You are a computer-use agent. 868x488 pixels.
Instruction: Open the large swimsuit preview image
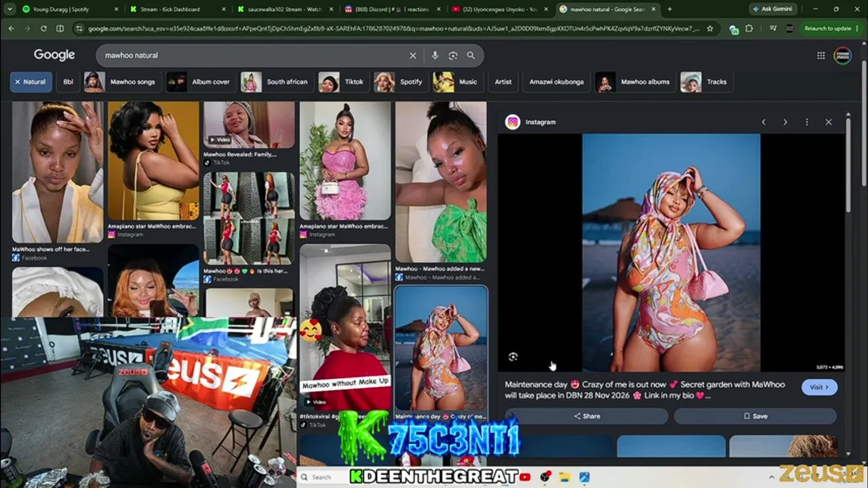[671, 253]
